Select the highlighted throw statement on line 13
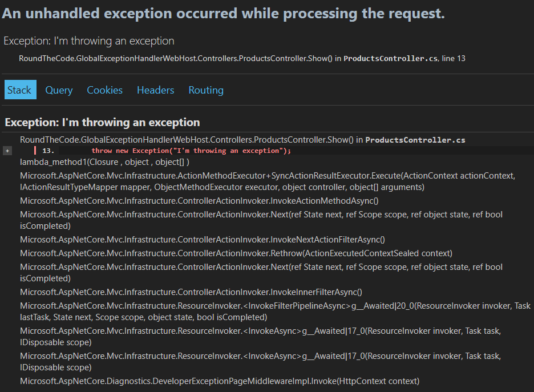The height and width of the screenshot is (392, 534). click(191, 150)
